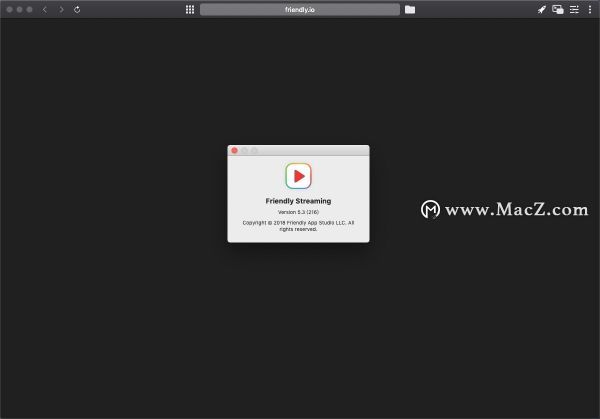Open the sliders settings icon
The image size is (600, 419).
[x=574, y=10]
